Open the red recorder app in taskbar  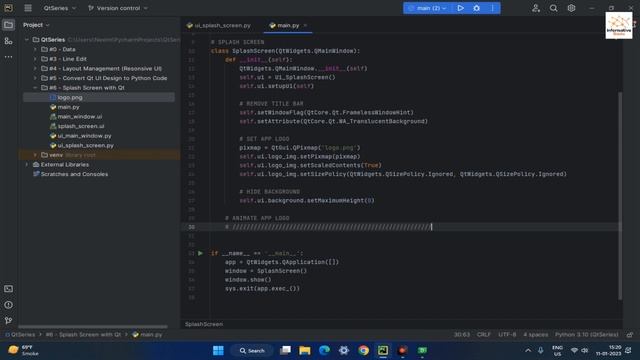pos(402,351)
